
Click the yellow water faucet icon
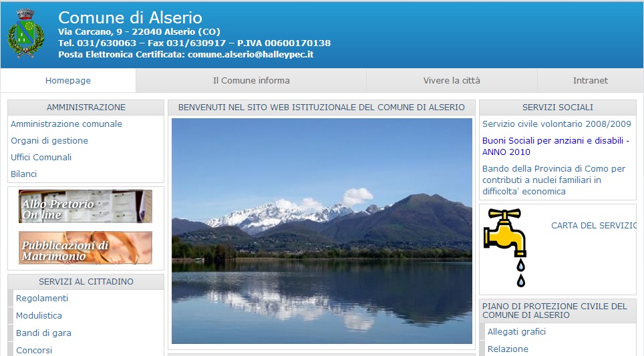(x=505, y=248)
